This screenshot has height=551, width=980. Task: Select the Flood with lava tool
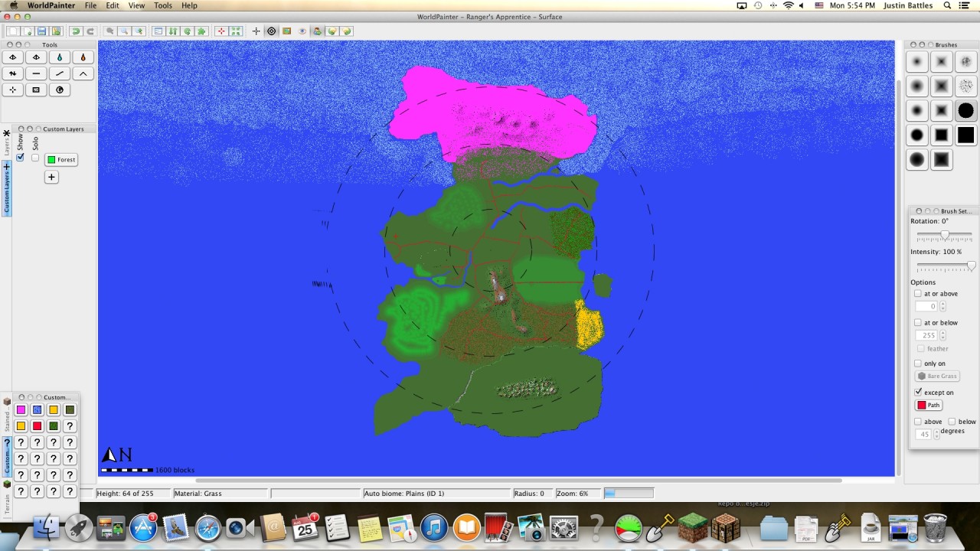click(x=83, y=57)
